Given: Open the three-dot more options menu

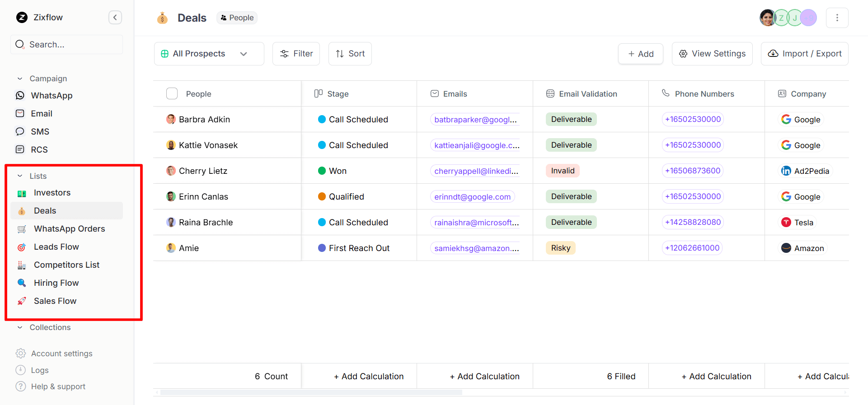Looking at the screenshot, I should [x=837, y=18].
